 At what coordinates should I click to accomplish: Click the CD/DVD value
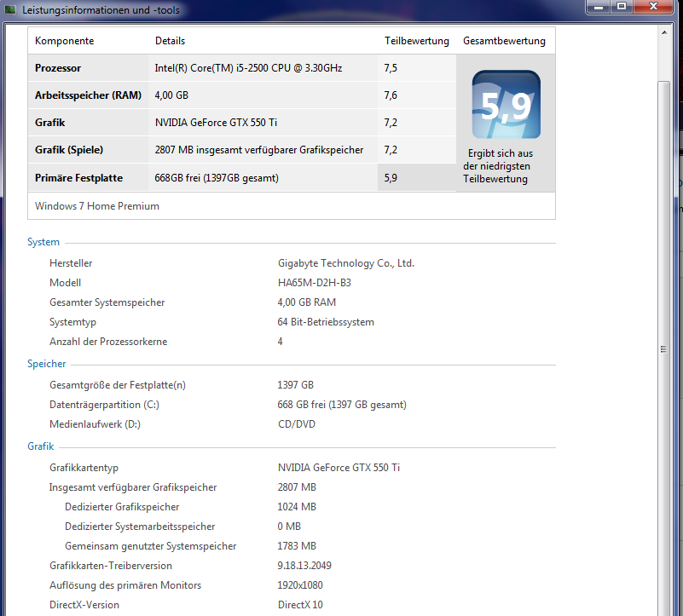click(297, 424)
